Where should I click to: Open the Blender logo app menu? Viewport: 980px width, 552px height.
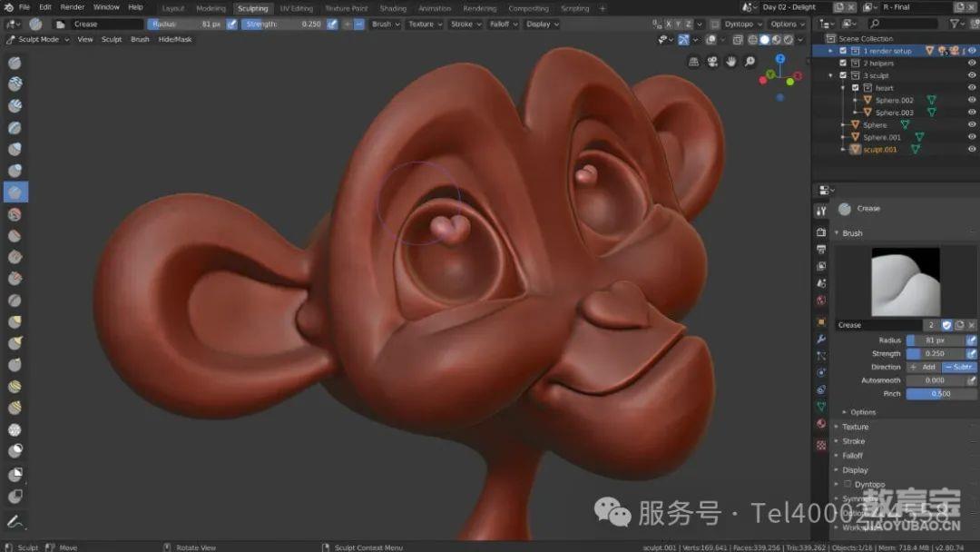(x=9, y=7)
